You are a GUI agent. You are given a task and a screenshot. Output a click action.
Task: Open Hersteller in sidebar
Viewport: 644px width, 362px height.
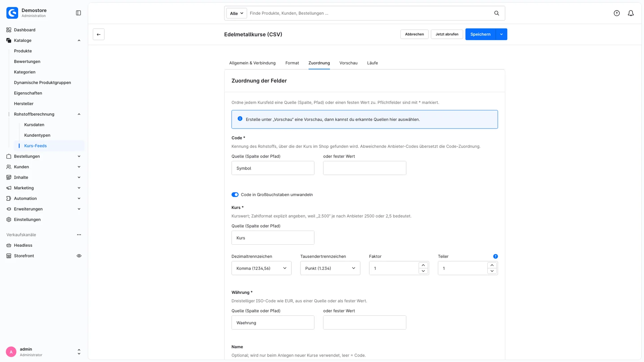[x=23, y=104]
